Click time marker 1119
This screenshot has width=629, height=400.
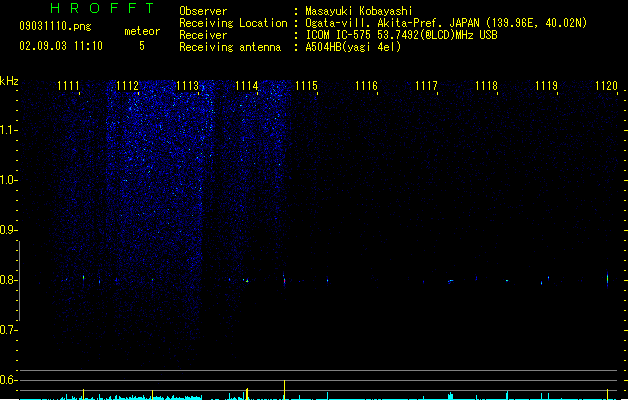pyautogui.click(x=546, y=86)
